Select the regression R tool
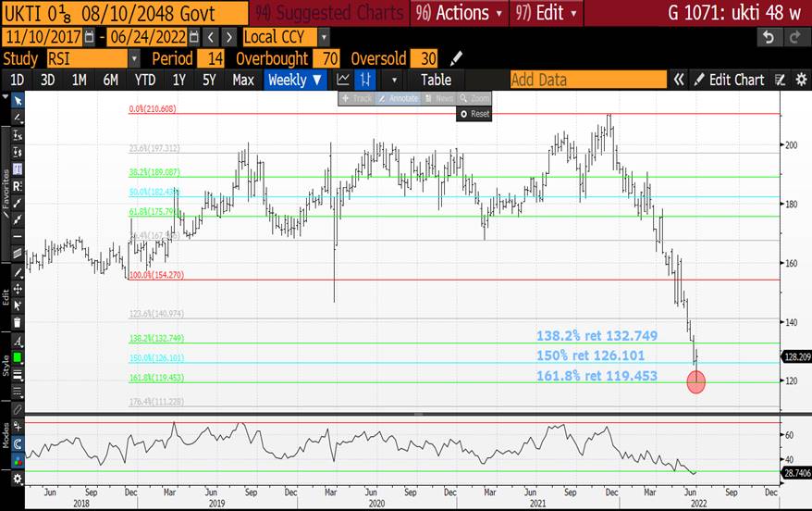The height and width of the screenshot is (511, 812). tap(18, 186)
